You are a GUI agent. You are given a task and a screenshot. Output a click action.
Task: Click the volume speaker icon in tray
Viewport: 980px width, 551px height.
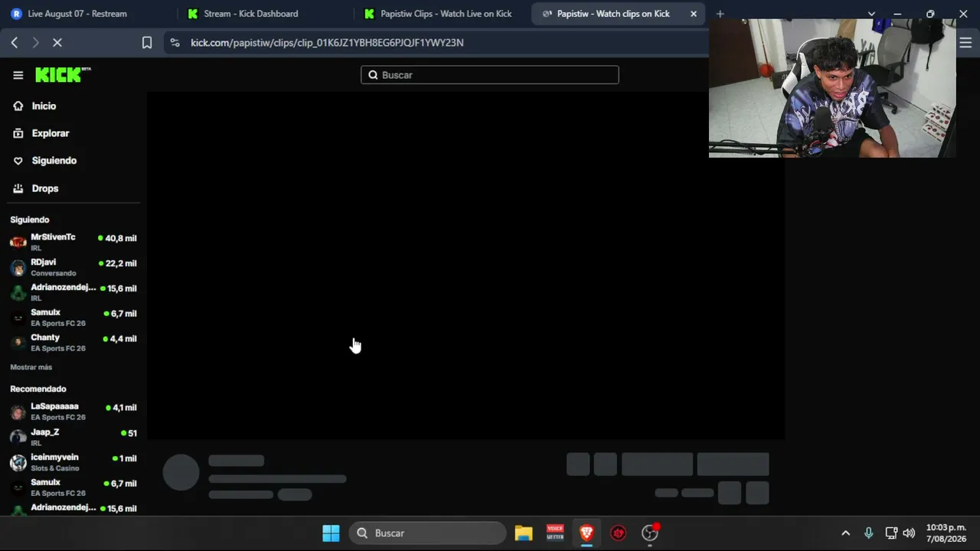[909, 533]
